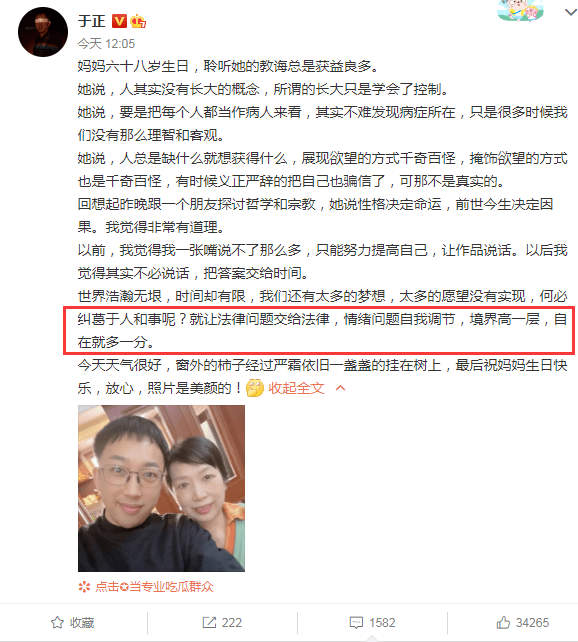
Task: Click the upward caret beside 收起全文
Action: pyautogui.click(x=341, y=388)
